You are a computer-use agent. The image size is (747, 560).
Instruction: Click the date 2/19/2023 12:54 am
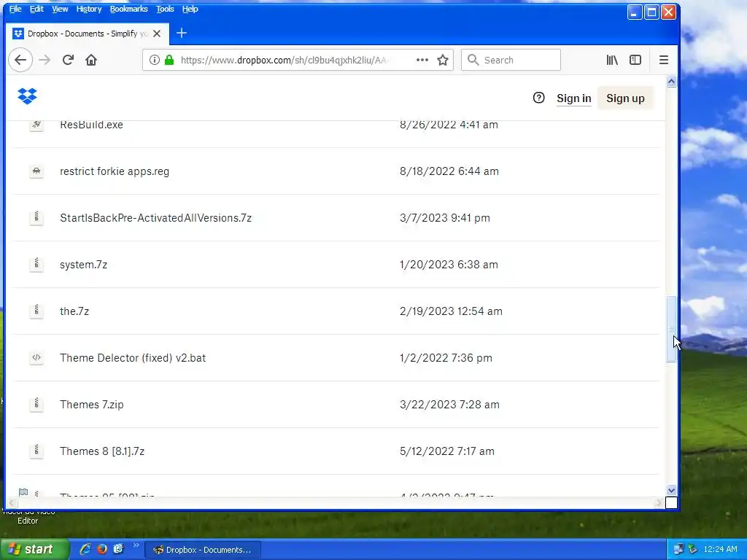point(451,311)
